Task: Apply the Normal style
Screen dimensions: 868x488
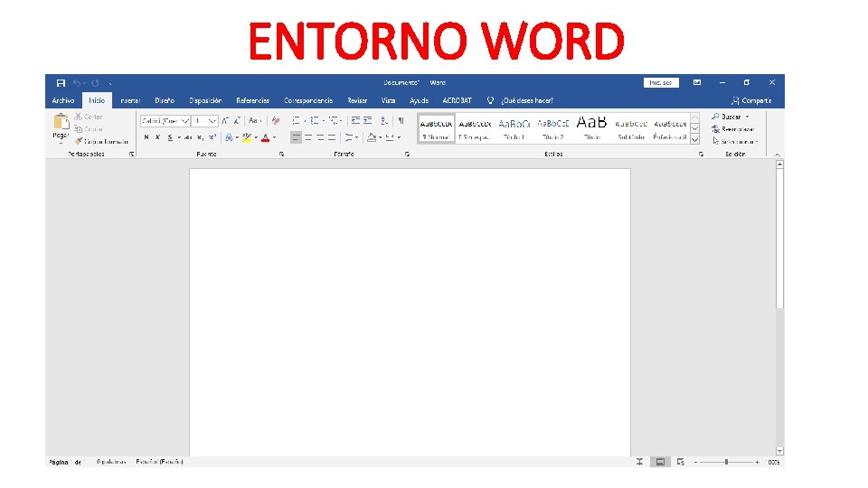Action: pyautogui.click(x=436, y=129)
